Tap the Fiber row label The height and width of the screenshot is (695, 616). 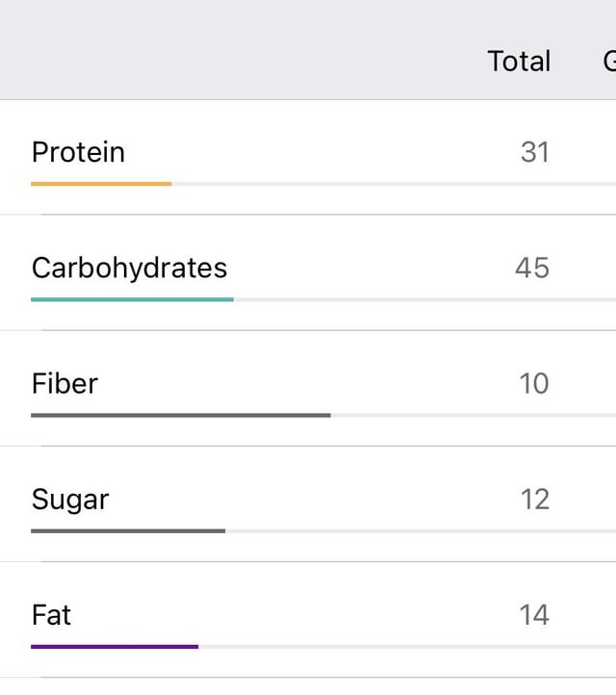64,383
